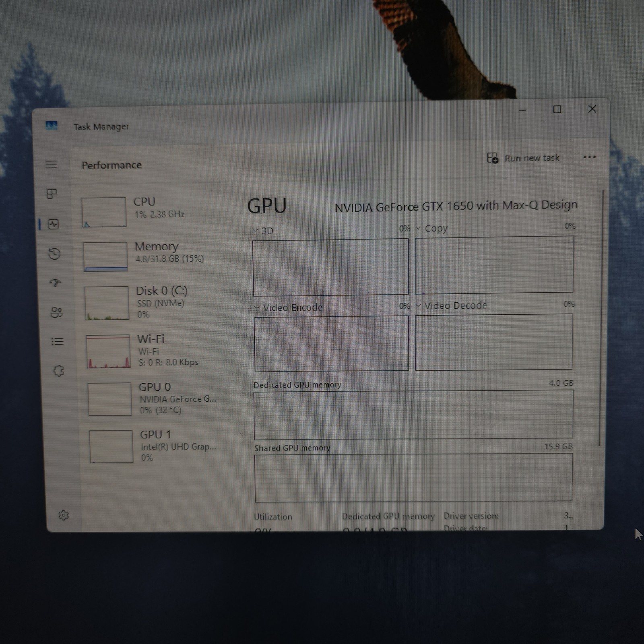The width and height of the screenshot is (644, 644).
Task: Click the 15.9 GB shared memory value
Action: (x=558, y=446)
